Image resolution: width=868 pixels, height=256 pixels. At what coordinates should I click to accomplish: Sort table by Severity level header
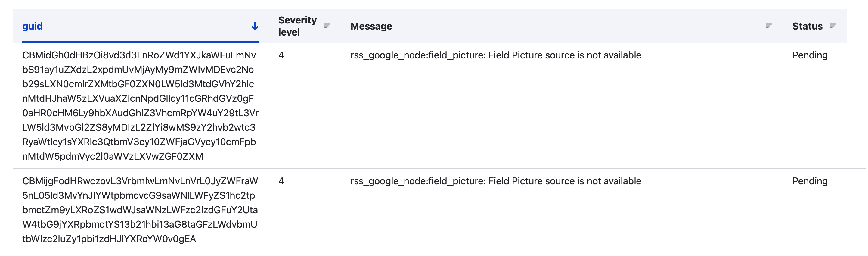coord(297,26)
